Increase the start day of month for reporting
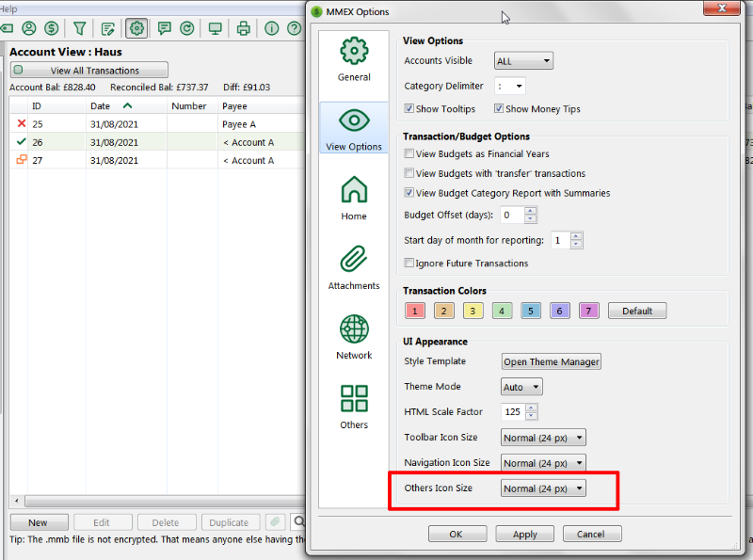The width and height of the screenshot is (753, 560). point(576,236)
